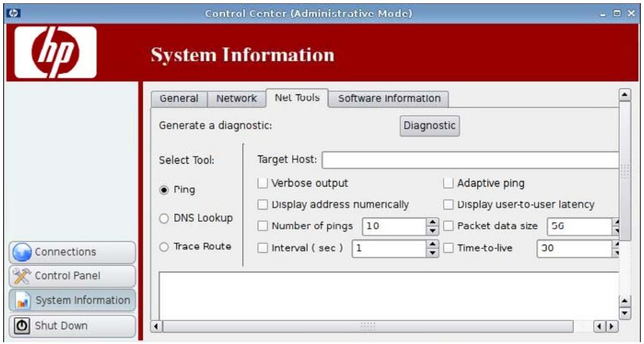Click the paired left arrow at scrollbar right end
The height and width of the screenshot is (344, 644).
599,327
